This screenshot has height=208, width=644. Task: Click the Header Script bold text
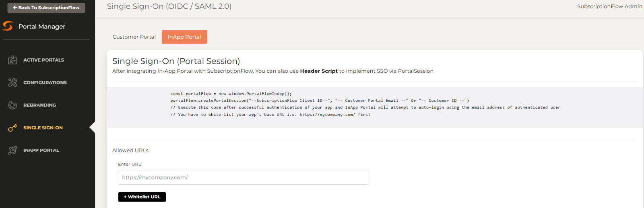coord(319,71)
